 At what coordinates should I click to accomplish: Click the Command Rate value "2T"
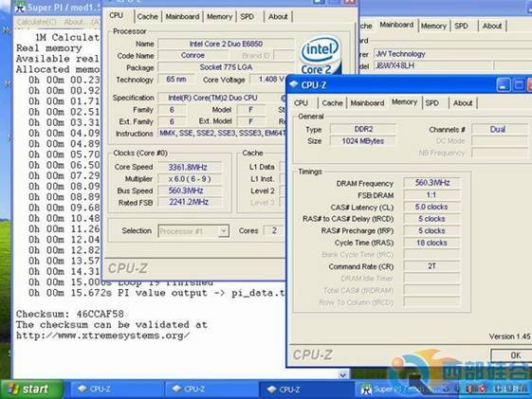click(431, 266)
